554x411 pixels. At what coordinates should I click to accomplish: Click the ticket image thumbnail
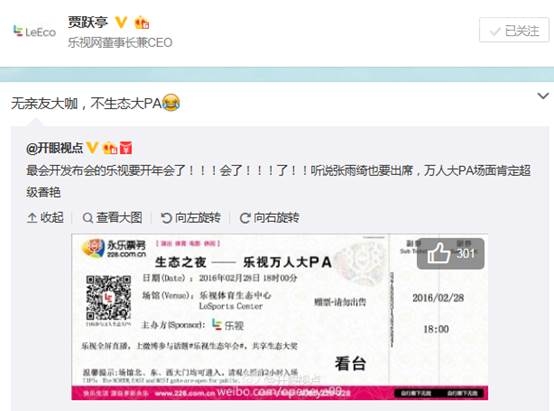[x=279, y=317]
